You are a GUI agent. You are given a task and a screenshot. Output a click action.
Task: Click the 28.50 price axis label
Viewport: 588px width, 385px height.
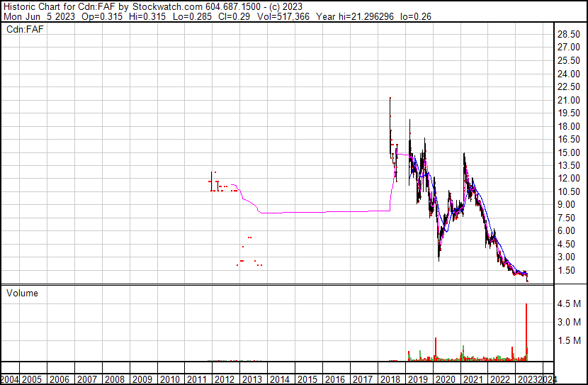tap(568, 34)
